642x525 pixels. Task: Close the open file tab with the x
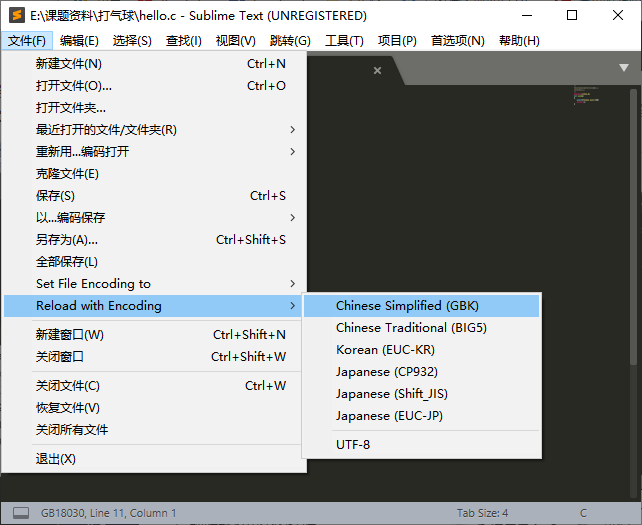click(378, 70)
